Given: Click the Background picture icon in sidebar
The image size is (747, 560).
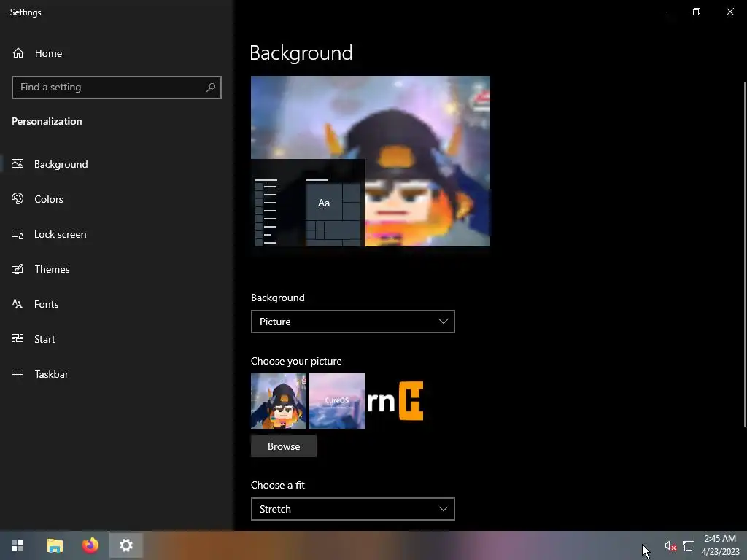Looking at the screenshot, I should tap(18, 164).
